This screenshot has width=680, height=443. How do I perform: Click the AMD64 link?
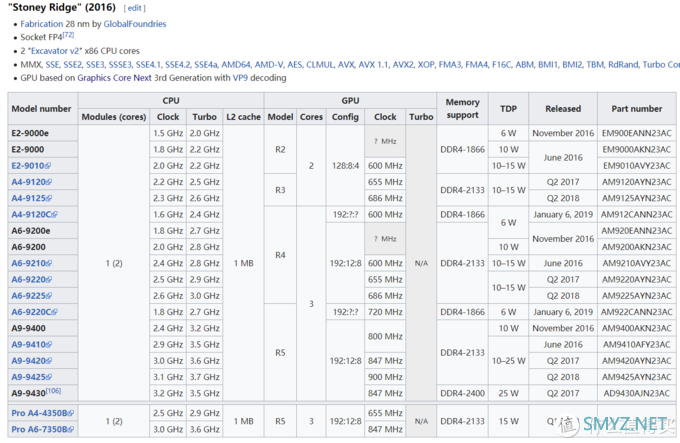click(236, 65)
